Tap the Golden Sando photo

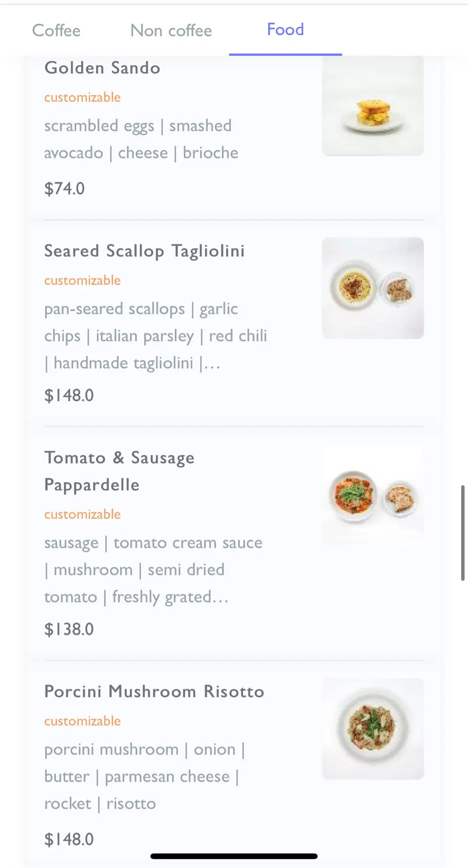pos(373,107)
